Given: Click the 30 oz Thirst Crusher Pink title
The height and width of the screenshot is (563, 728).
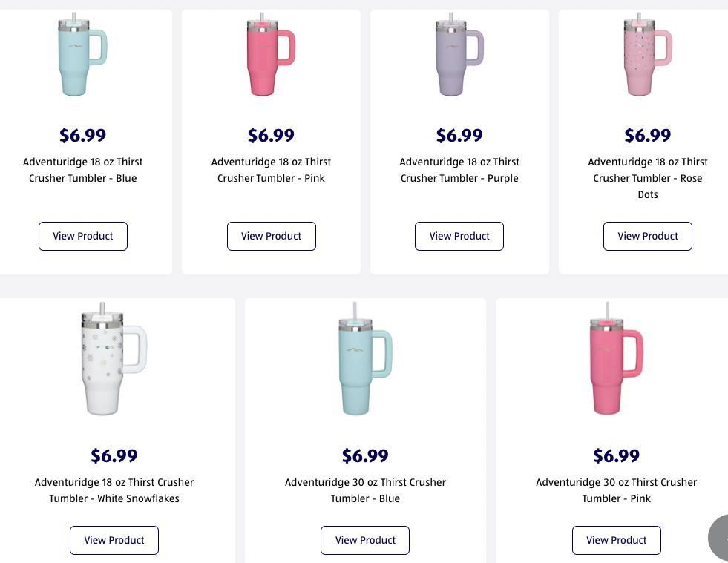Looking at the screenshot, I should 617,490.
